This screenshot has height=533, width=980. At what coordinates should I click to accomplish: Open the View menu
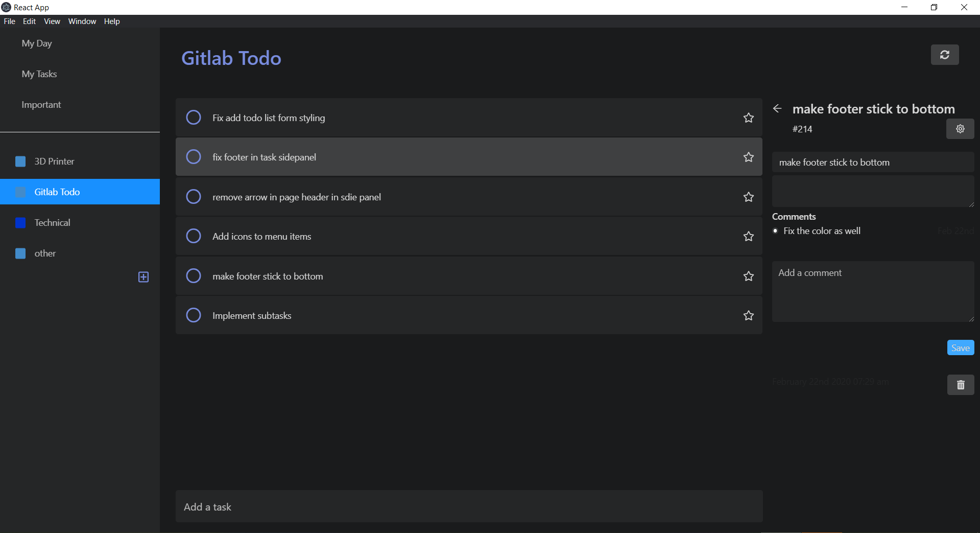[x=52, y=21]
